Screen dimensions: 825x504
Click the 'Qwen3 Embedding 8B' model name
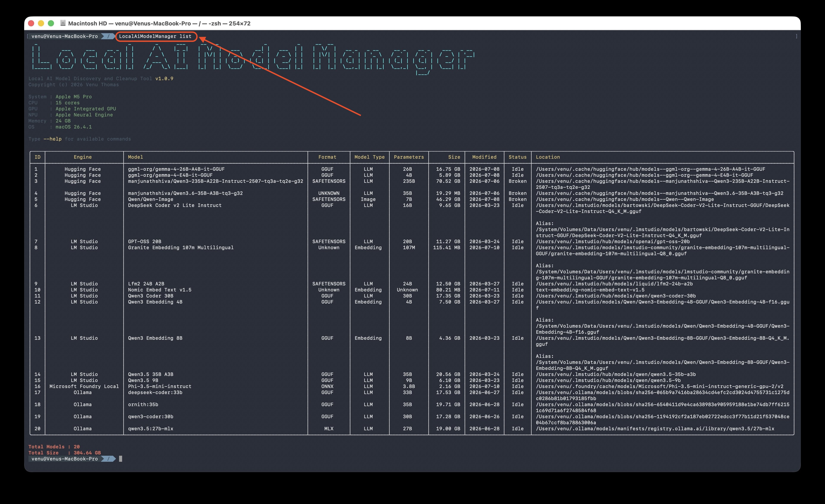pyautogui.click(x=155, y=338)
